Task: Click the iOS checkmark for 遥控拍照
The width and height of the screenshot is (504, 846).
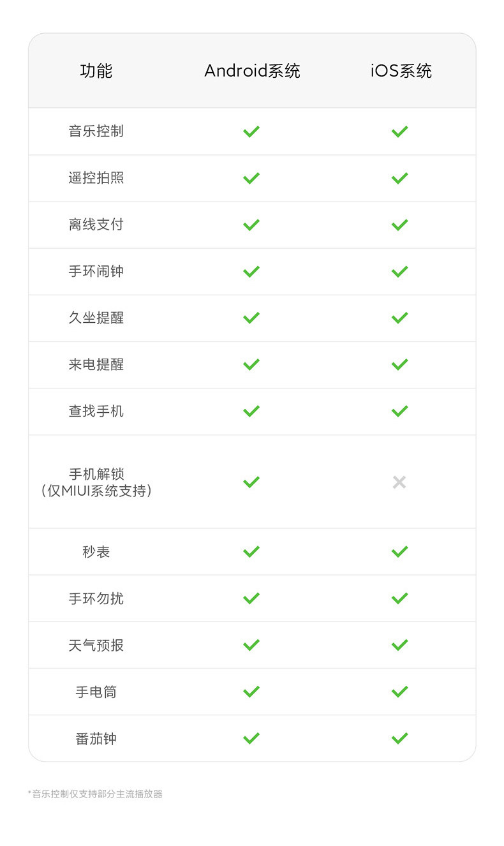Action: pos(399,178)
